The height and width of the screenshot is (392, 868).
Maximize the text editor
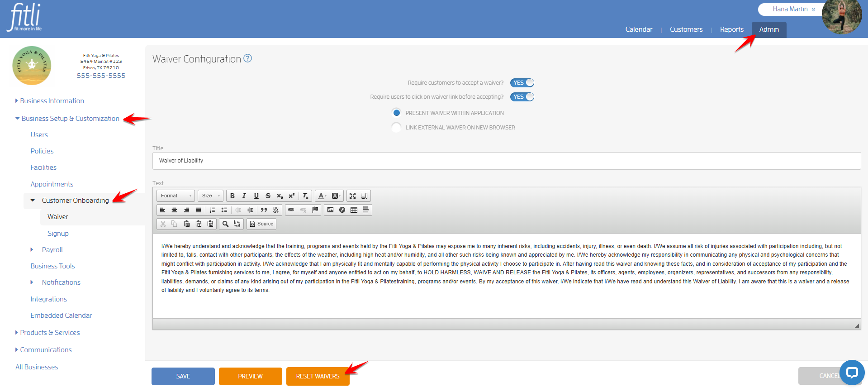tap(353, 196)
